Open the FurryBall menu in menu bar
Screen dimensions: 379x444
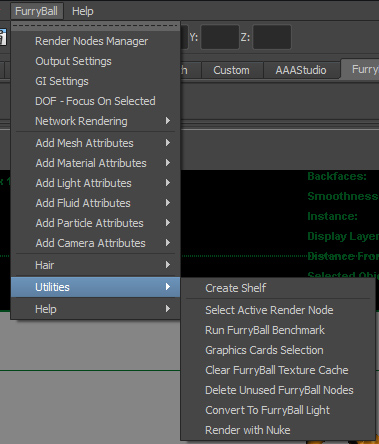36,11
